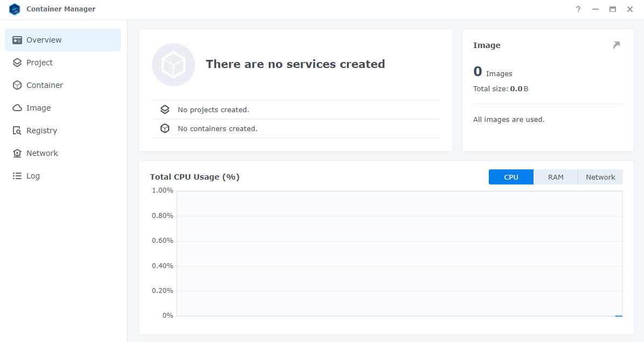Click cube icon beside No containers created
Screen dimensions: 644x342
[x=165, y=128]
